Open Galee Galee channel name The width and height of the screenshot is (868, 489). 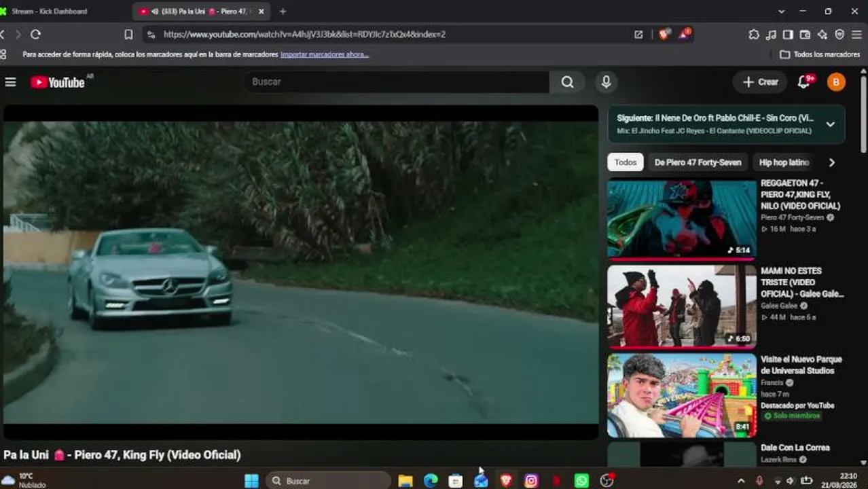779,306
